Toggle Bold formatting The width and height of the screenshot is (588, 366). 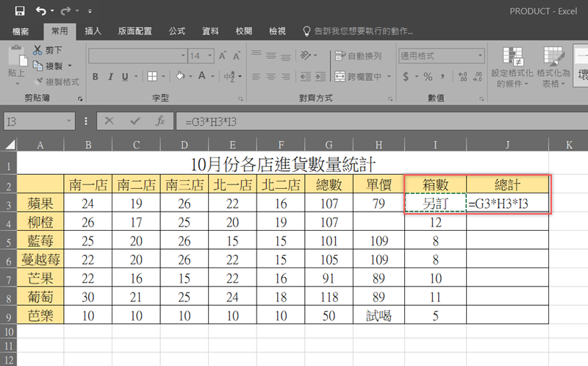96,76
